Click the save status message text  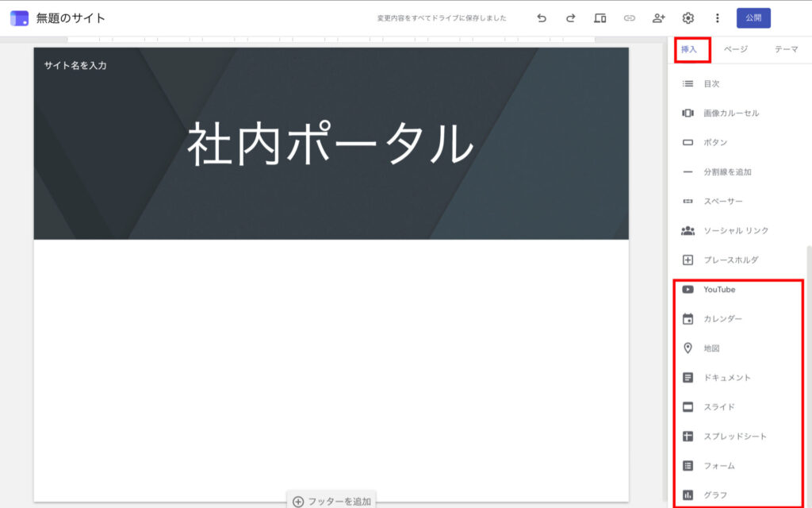point(442,18)
